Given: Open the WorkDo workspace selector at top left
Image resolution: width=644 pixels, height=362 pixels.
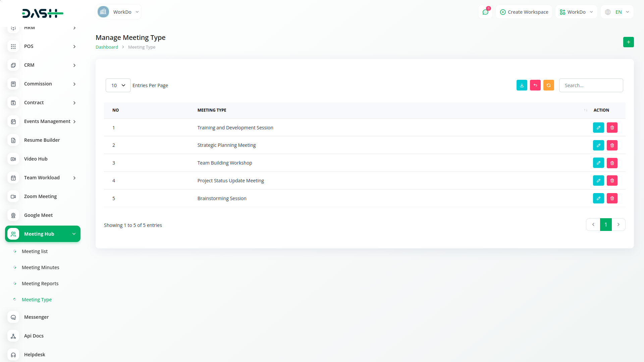Looking at the screenshot, I should pyautogui.click(x=118, y=12).
